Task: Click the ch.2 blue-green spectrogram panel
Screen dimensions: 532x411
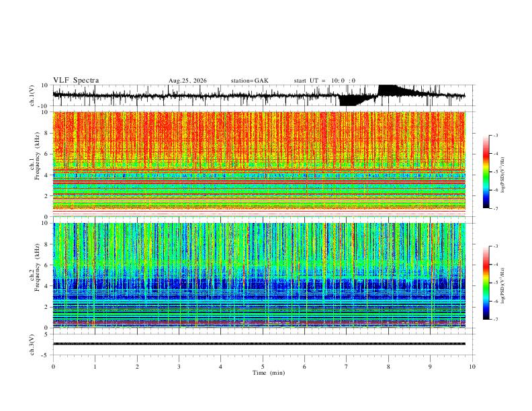Action: [x=259, y=275]
